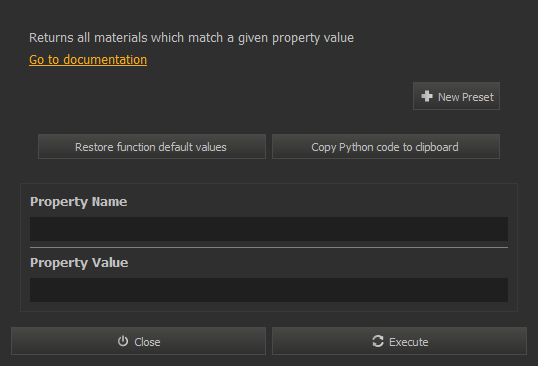Click the 'New Preset' text label
The image size is (538, 366).
[466, 97]
